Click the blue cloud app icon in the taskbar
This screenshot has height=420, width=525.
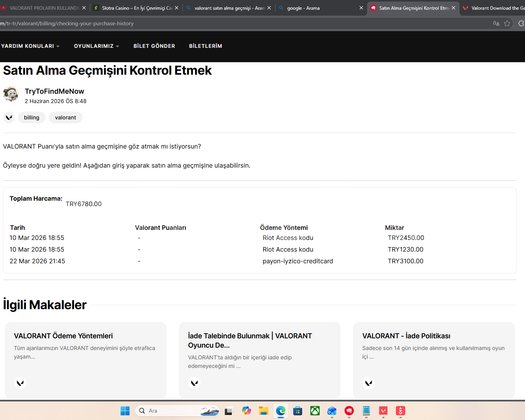point(332,411)
